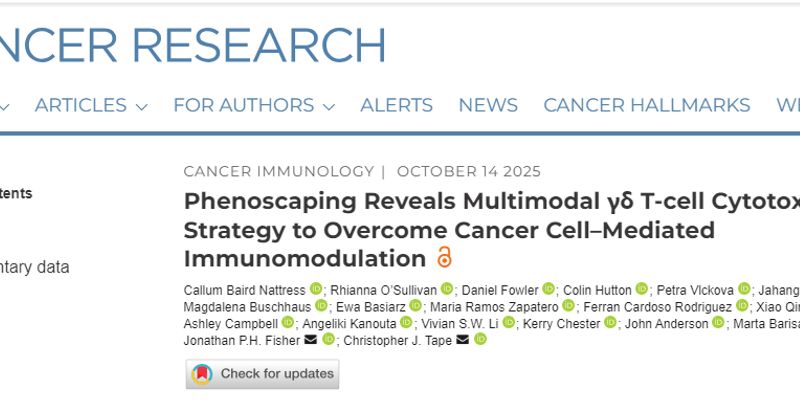Open the Alerts menu item
This screenshot has height=400, width=800.
pyautogui.click(x=396, y=105)
